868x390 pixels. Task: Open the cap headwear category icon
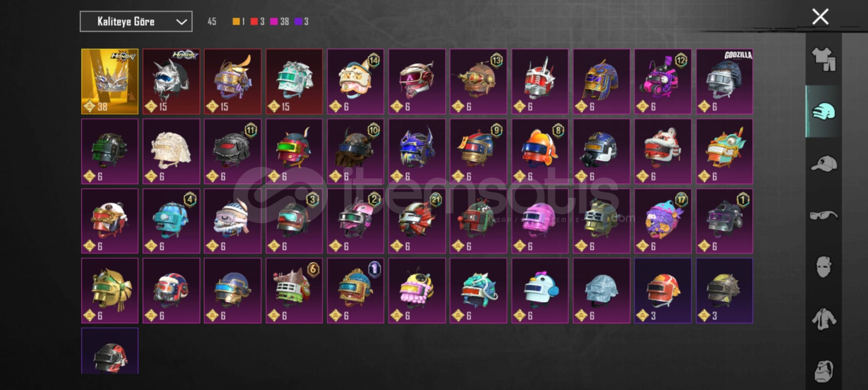click(824, 164)
